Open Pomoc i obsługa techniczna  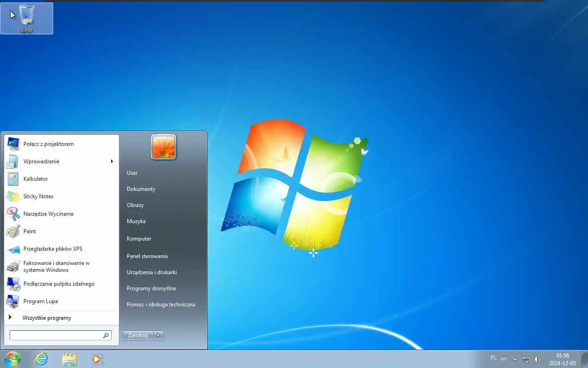coord(161,305)
